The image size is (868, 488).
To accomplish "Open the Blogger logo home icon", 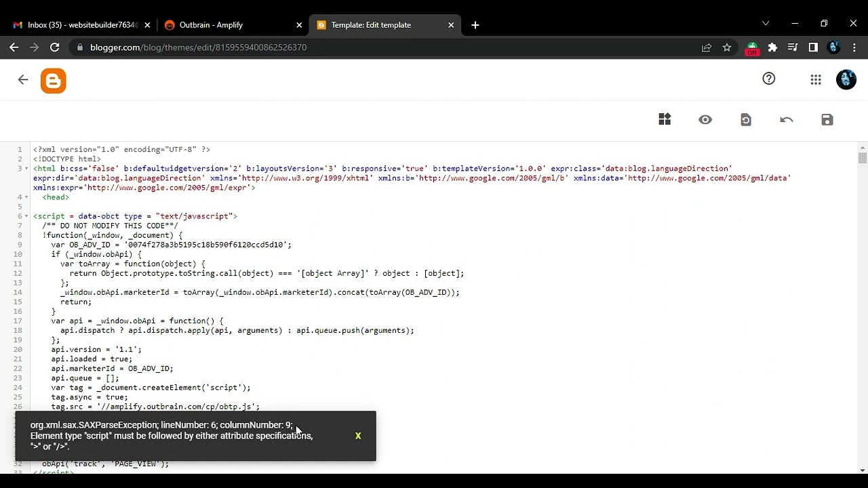I will tap(53, 81).
